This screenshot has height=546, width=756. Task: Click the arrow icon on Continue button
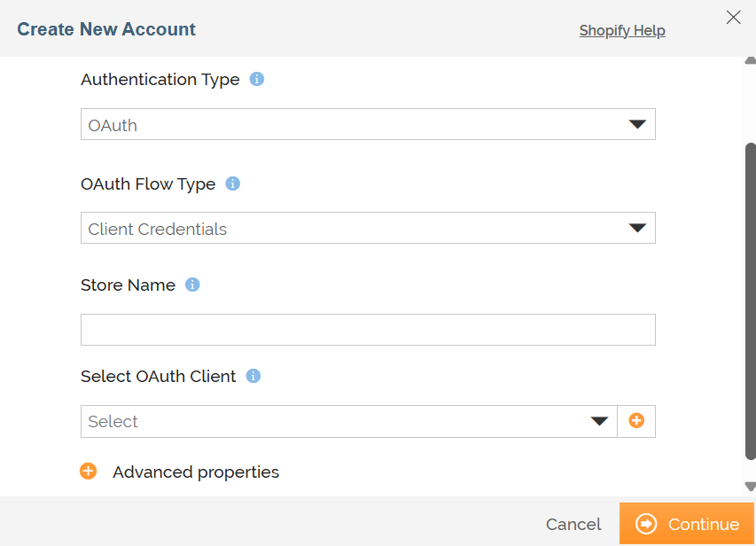(x=646, y=524)
